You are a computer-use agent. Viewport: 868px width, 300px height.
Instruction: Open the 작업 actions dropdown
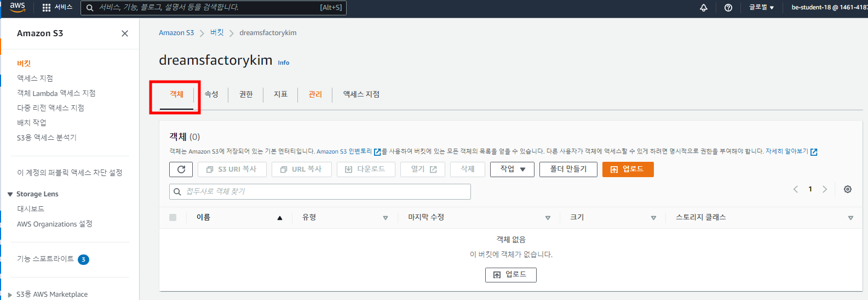512,169
